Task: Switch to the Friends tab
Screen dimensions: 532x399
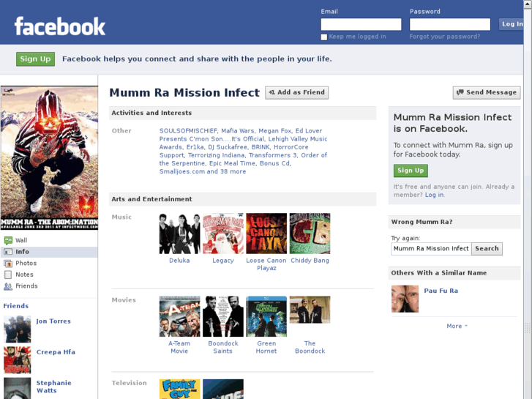Action: [49, 286]
